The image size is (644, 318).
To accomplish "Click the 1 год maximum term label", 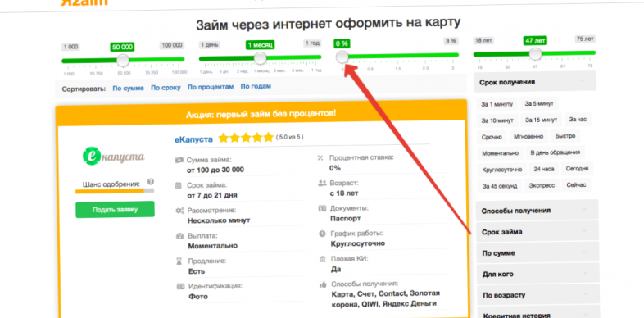I will (x=312, y=43).
